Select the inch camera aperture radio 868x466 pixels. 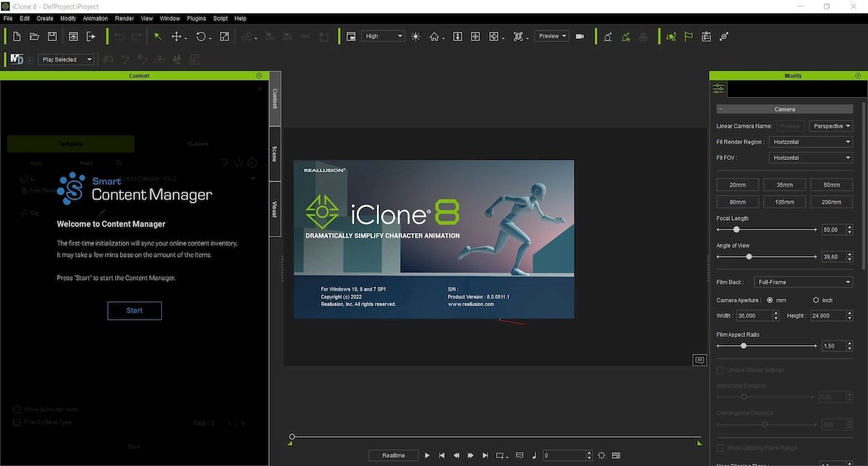816,300
